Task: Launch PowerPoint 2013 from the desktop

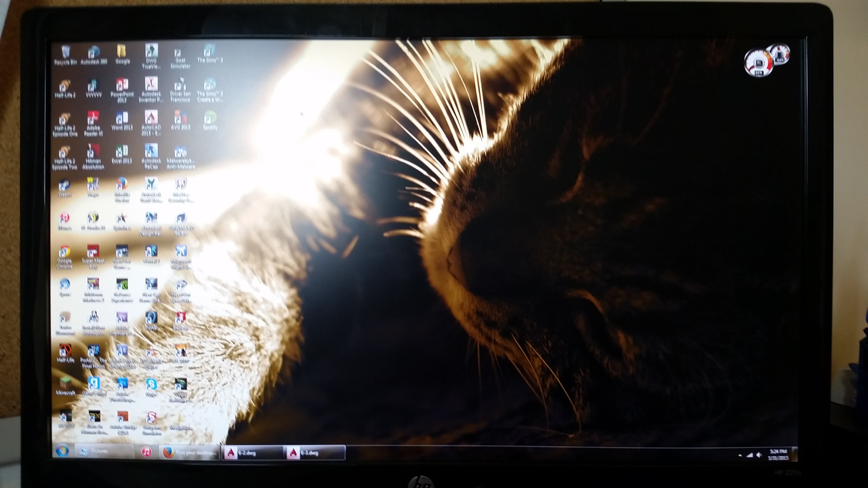Action: (122, 90)
